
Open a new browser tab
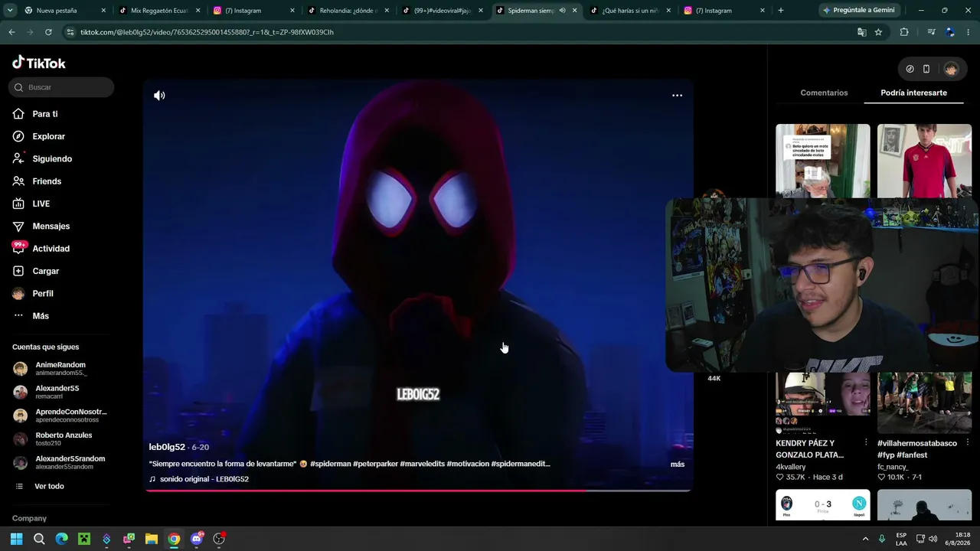(x=780, y=11)
